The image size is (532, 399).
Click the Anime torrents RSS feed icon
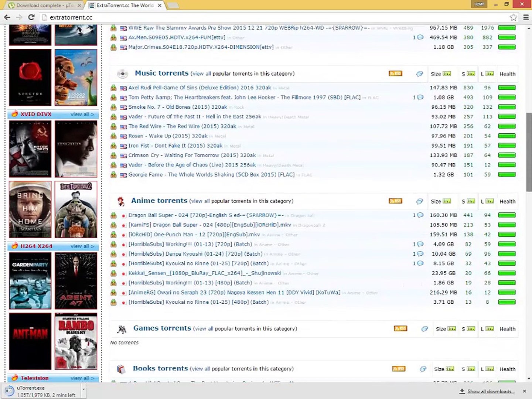click(395, 201)
